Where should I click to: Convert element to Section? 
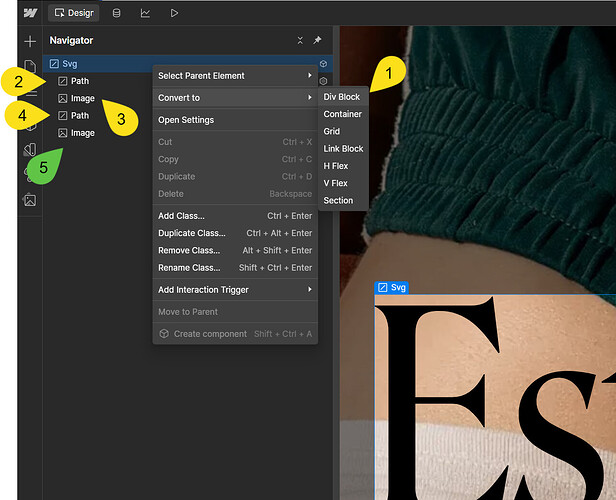(343, 200)
